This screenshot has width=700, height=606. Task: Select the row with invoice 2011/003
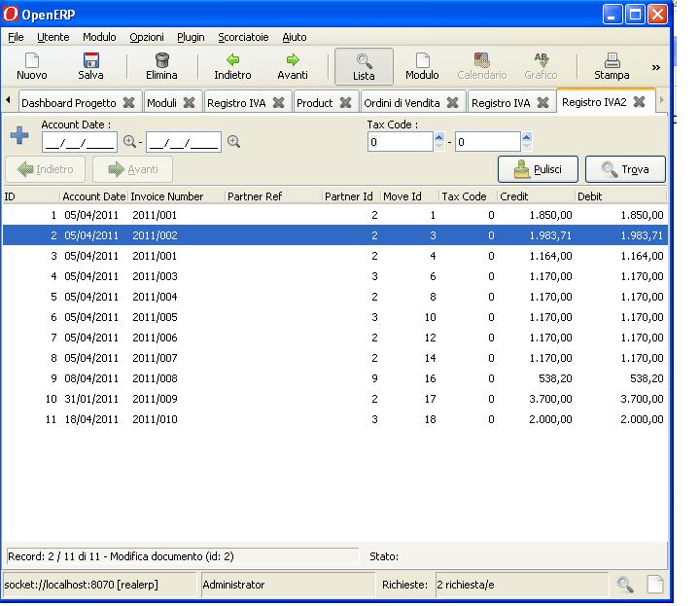pyautogui.click(x=335, y=276)
